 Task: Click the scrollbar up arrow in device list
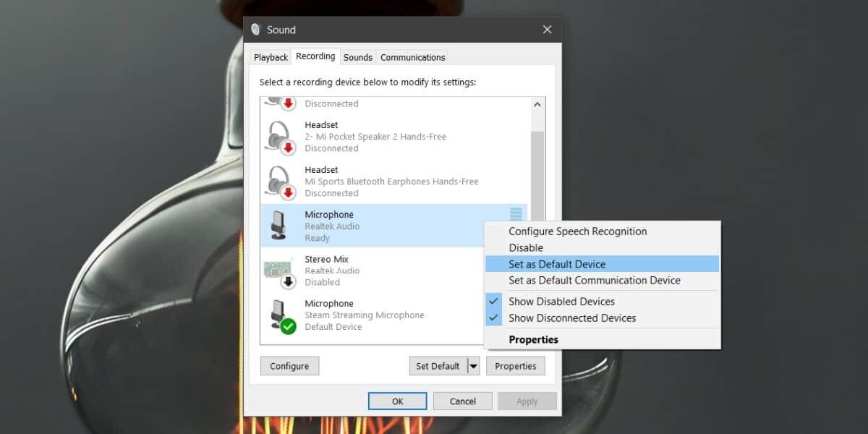[x=537, y=103]
